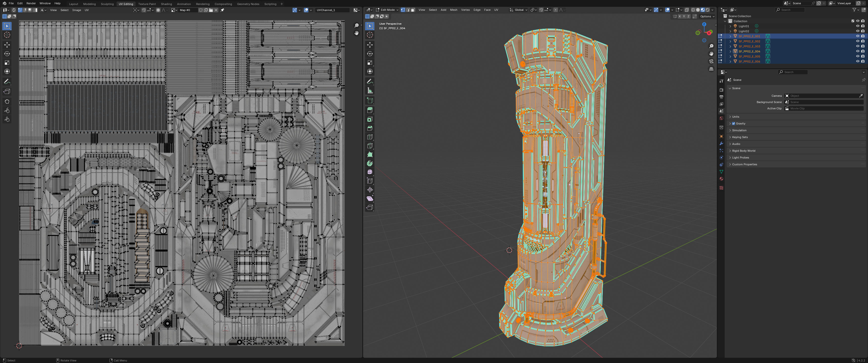Image resolution: width=868 pixels, height=363 pixels.
Task: Toggle visibility of Light01
Action: tap(858, 26)
